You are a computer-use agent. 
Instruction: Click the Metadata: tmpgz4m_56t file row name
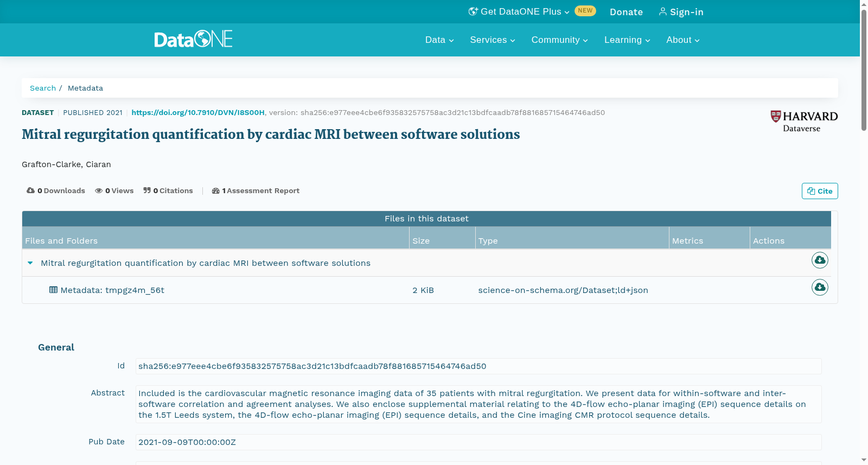point(112,290)
